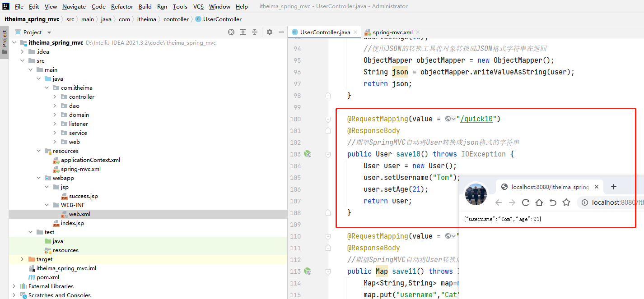Image resolution: width=644 pixels, height=299 pixels.
Task: Click the browser address bar URL
Action: click(618, 202)
